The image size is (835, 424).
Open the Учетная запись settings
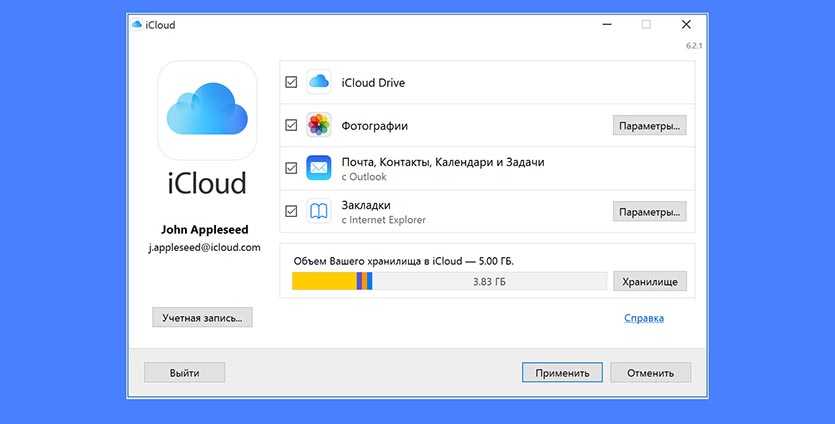click(202, 317)
